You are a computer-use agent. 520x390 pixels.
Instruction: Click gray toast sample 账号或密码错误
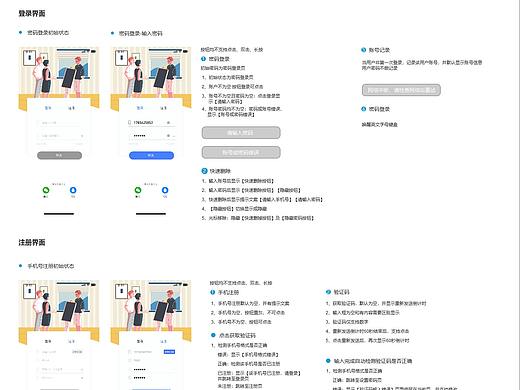tap(241, 153)
